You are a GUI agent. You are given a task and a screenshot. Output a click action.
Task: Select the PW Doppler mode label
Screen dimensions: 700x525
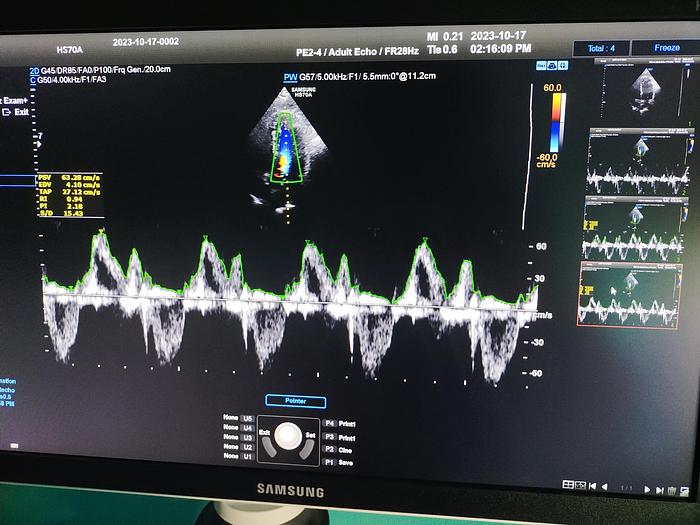(291, 76)
